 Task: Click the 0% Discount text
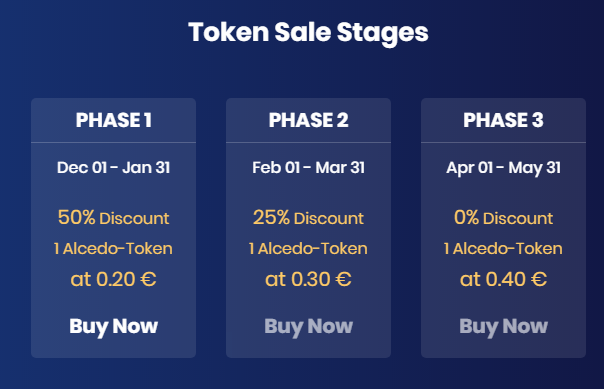click(x=503, y=218)
